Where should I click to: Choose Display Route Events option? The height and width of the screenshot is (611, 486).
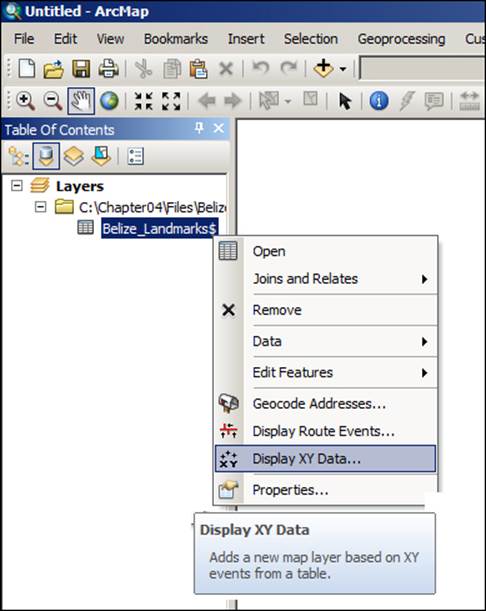click(x=325, y=431)
